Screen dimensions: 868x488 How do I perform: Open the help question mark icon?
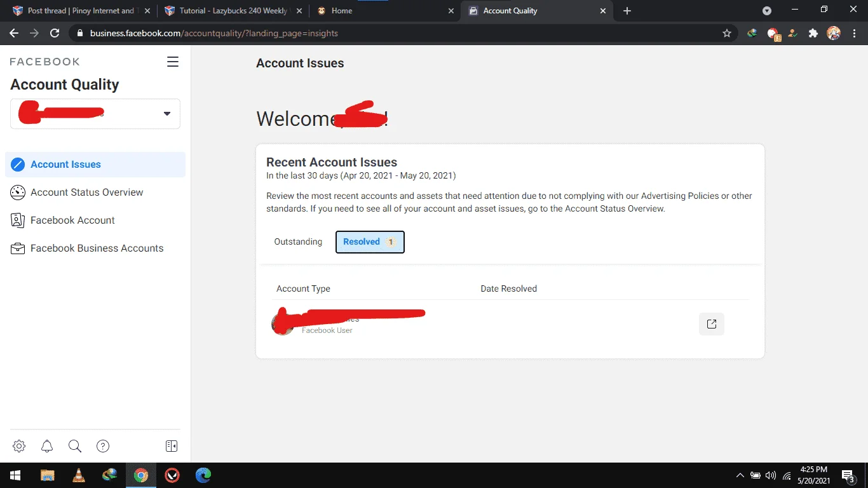(x=103, y=446)
